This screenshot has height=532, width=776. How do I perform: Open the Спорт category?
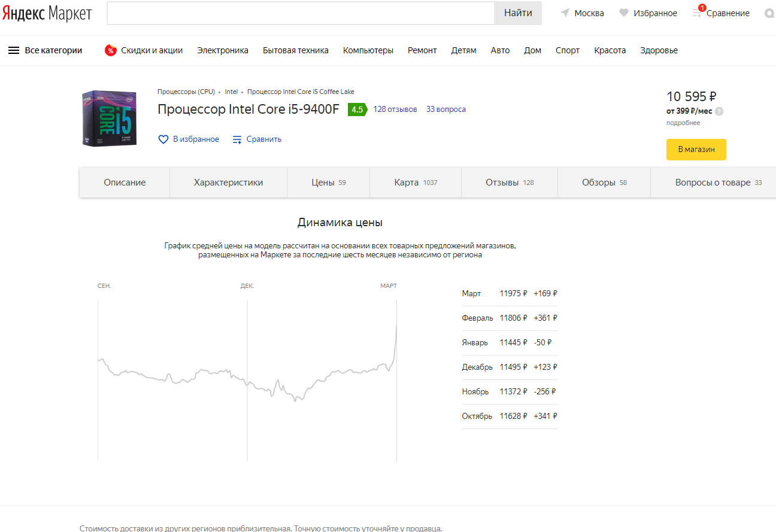click(568, 50)
